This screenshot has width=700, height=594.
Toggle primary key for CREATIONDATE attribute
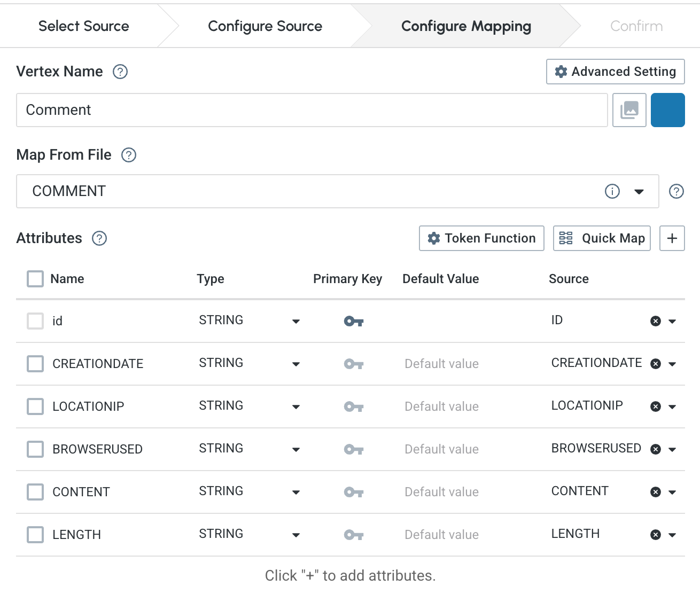353,364
